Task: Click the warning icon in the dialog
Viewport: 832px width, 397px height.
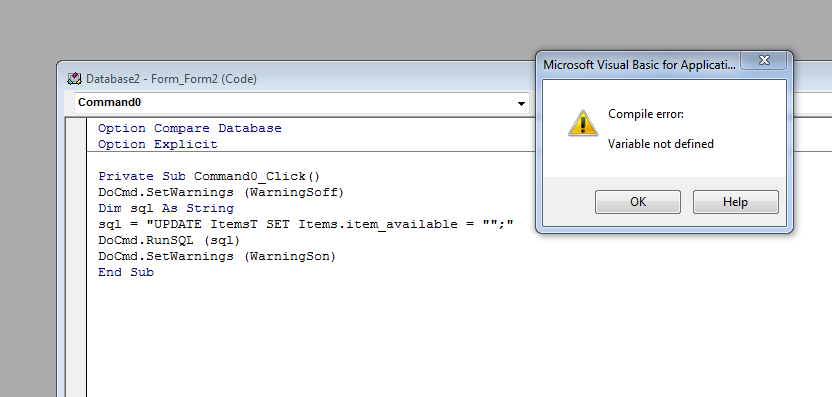Action: click(583, 123)
